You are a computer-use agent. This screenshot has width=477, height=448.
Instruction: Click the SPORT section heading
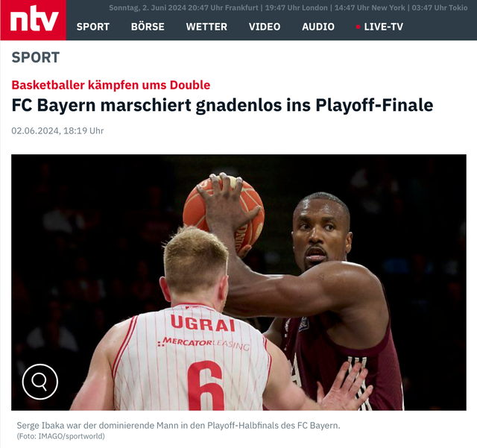pyautogui.click(x=36, y=57)
